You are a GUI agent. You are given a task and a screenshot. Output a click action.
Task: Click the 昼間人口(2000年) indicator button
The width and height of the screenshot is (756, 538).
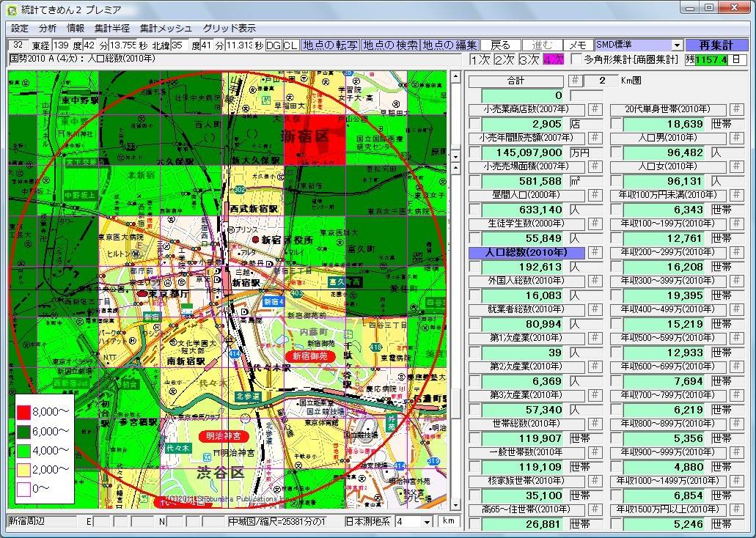(x=526, y=195)
